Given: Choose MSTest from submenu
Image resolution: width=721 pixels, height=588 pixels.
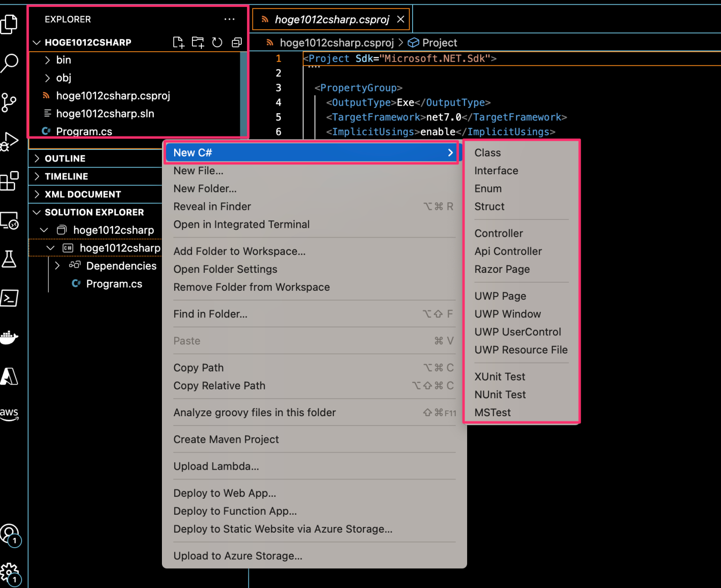Looking at the screenshot, I should (x=522, y=412).
